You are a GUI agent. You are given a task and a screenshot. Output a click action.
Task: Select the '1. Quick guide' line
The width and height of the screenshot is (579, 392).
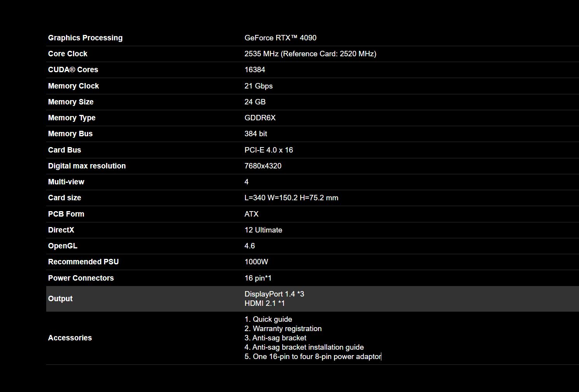[x=268, y=319]
